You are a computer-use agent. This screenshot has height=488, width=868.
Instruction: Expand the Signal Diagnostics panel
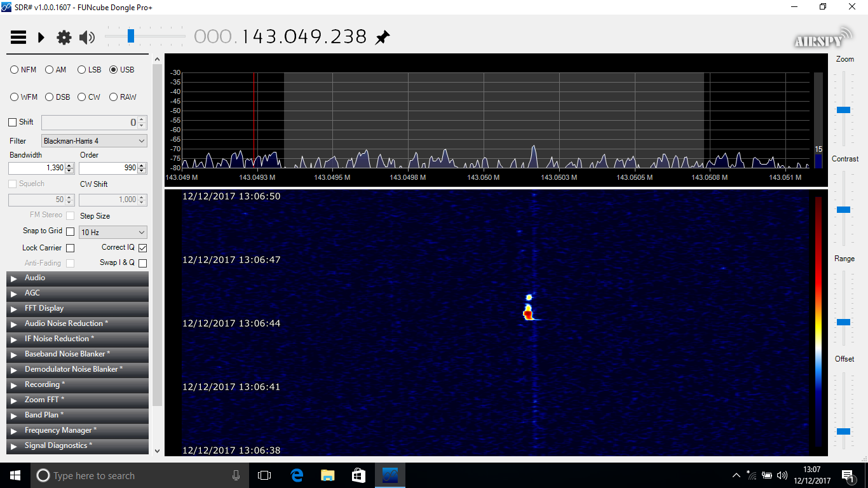tap(78, 446)
